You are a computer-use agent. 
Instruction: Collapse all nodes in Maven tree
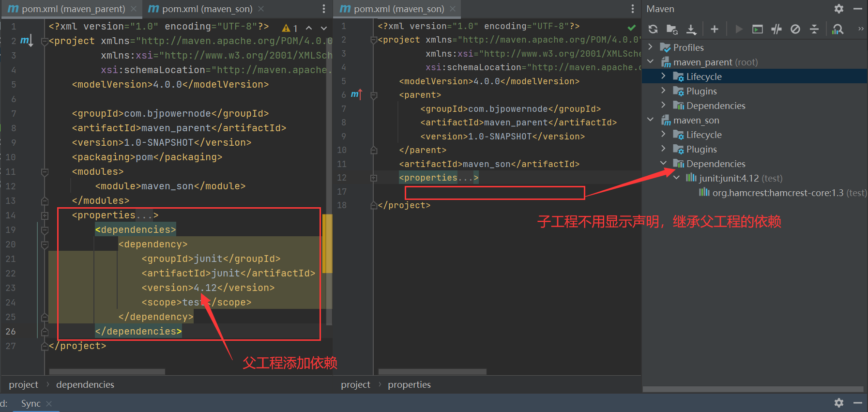(814, 29)
